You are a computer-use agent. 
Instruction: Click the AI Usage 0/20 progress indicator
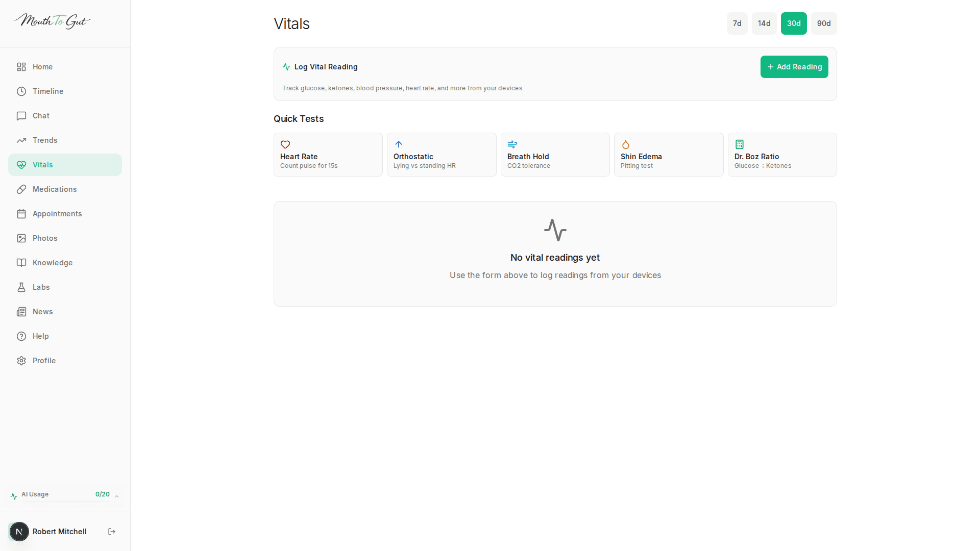[x=102, y=494]
